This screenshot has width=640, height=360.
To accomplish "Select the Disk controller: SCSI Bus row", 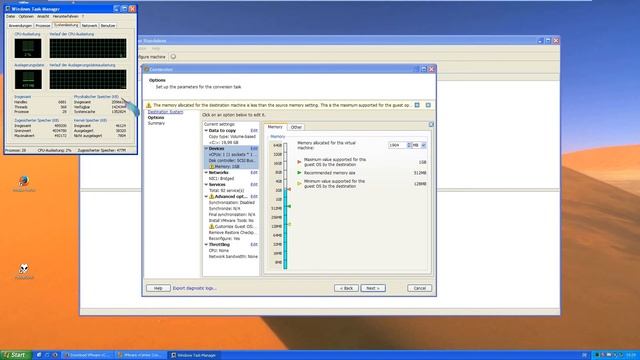I will 232,160.
